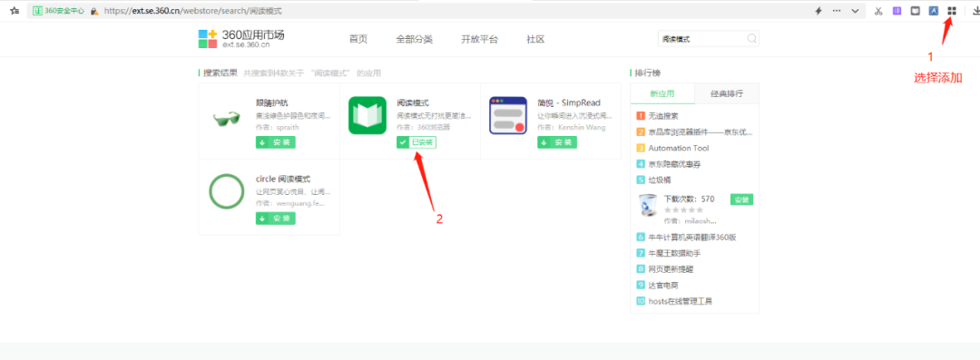The height and width of the screenshot is (360, 980).
Task: Click the 已安装 button for 阅读模式
Action: (416, 142)
